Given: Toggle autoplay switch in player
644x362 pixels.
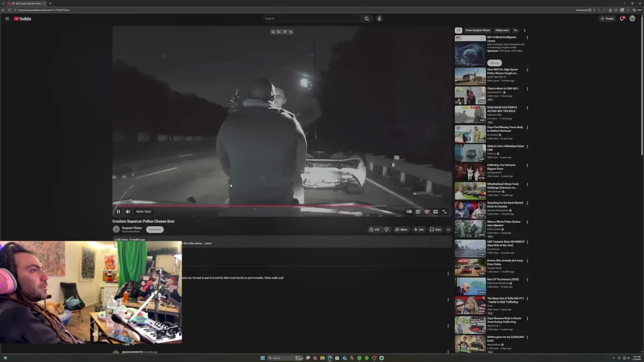Looking at the screenshot, I should (409, 212).
